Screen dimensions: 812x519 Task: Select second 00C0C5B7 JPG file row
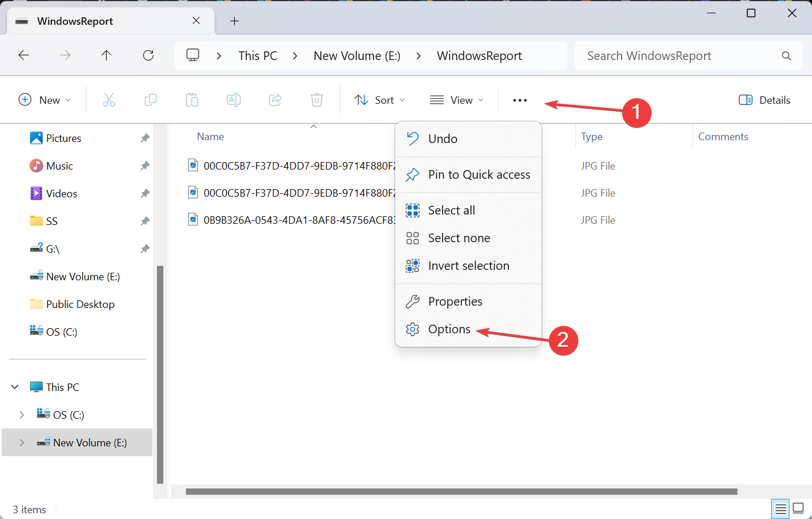(x=292, y=193)
